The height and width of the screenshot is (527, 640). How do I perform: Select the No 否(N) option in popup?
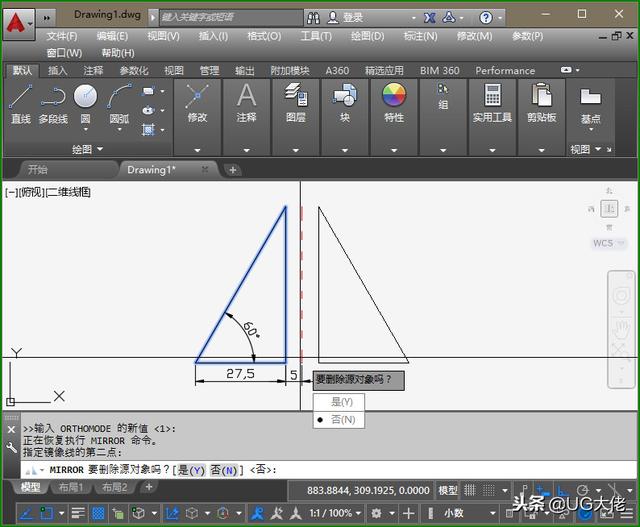click(x=339, y=419)
